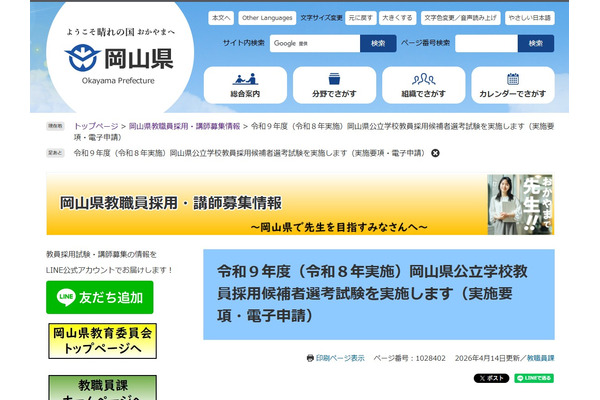Click the Okayama Prefecture logo
The height and width of the screenshot is (400, 600).
tap(119, 57)
